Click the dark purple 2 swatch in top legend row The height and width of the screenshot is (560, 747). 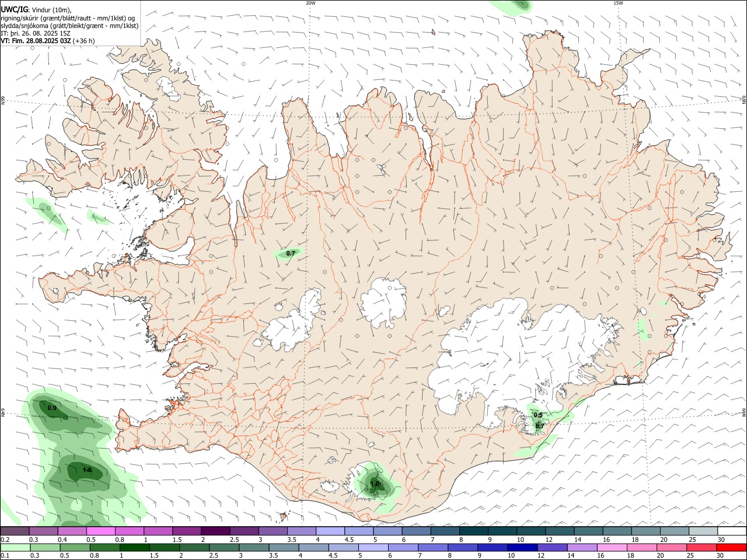tap(215, 531)
